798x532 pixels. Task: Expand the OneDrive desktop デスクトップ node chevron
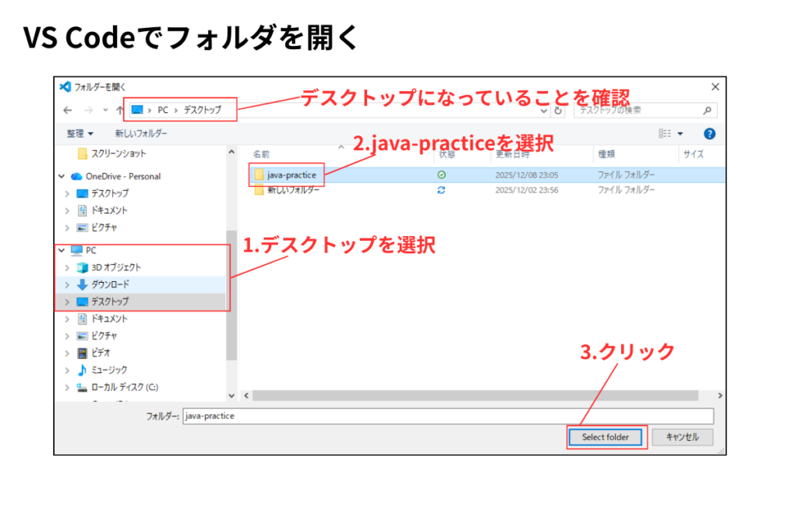67,193
